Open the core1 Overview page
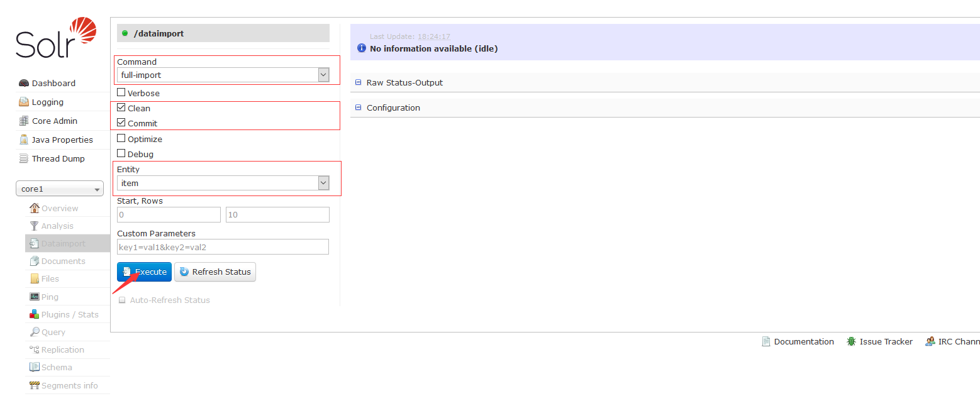This screenshot has width=980, height=396. pos(60,208)
